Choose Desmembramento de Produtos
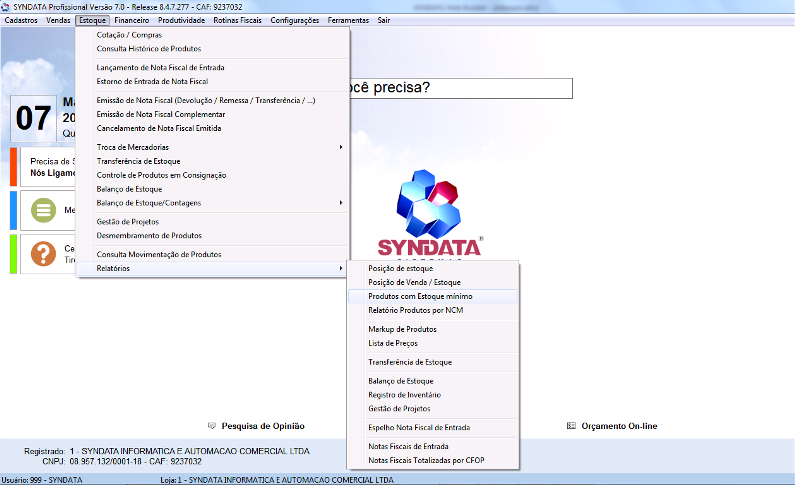Image resolution: width=795 pixels, height=485 pixels. coord(213,236)
